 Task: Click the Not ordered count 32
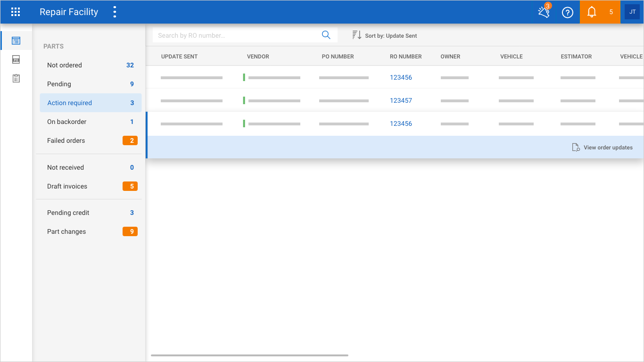[130, 65]
